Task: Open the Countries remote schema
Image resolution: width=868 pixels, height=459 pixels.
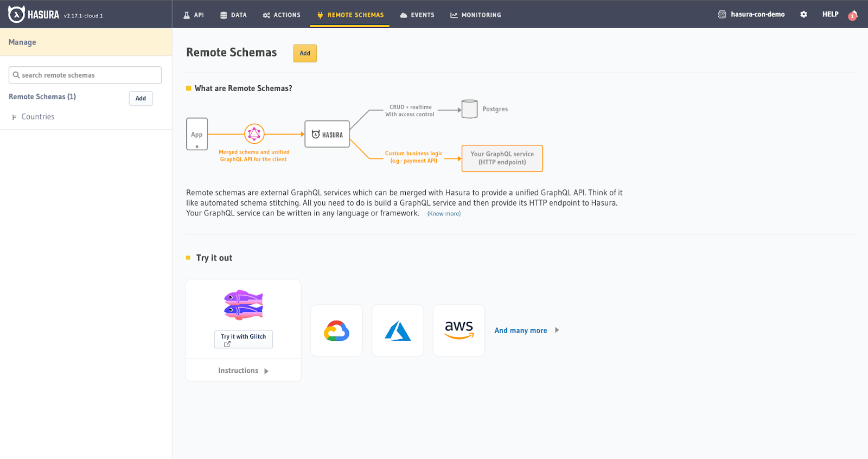Action: [x=37, y=117]
